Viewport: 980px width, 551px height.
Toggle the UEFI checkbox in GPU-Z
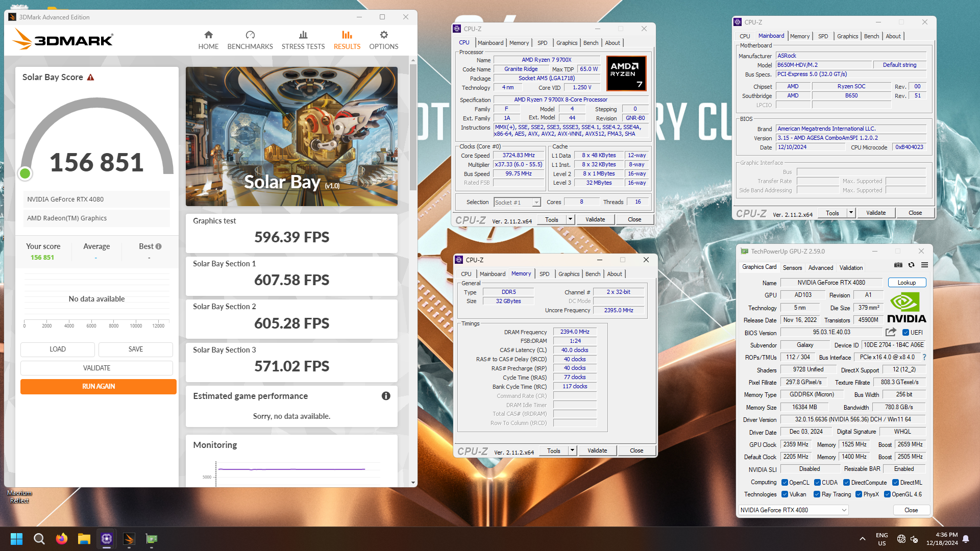tap(905, 333)
